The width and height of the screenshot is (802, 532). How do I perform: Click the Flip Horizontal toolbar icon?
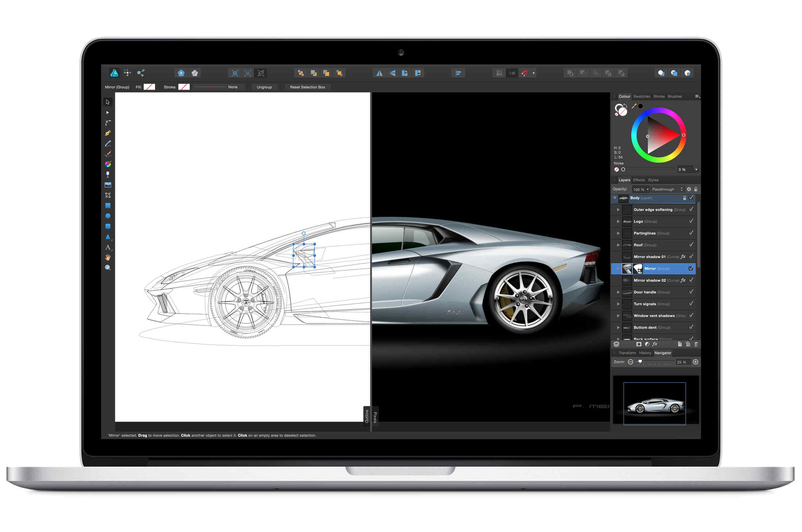379,73
